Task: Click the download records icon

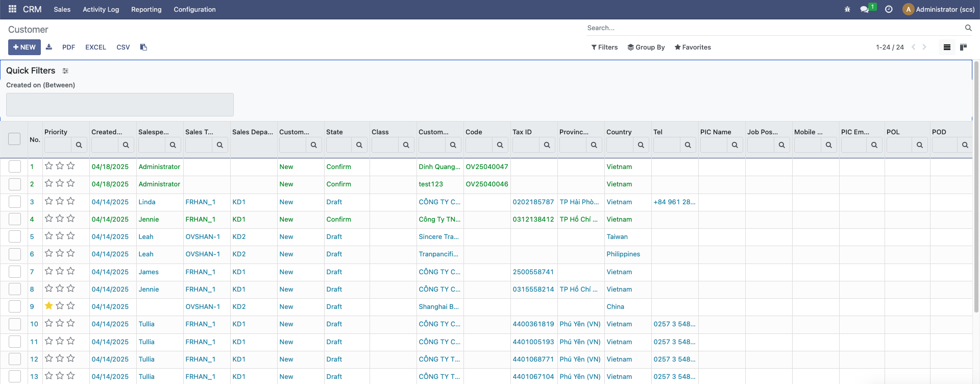Action: (49, 47)
